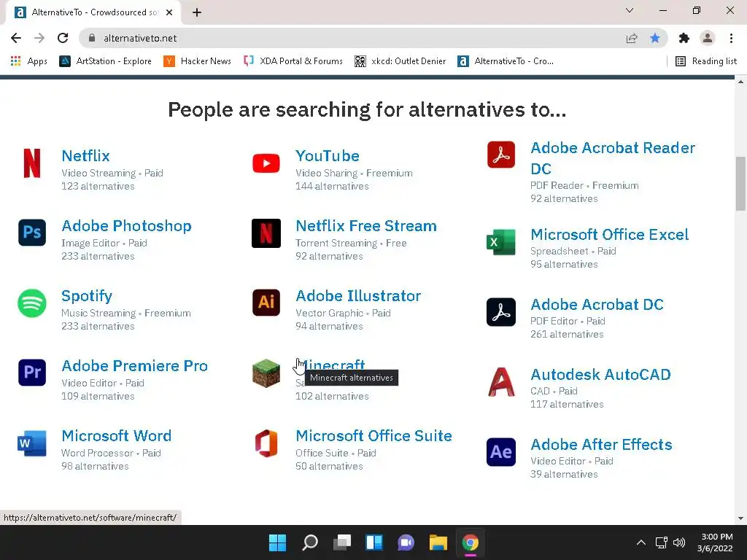Open Windows taskbar search
Image resolution: width=747 pixels, height=560 pixels.
point(309,542)
